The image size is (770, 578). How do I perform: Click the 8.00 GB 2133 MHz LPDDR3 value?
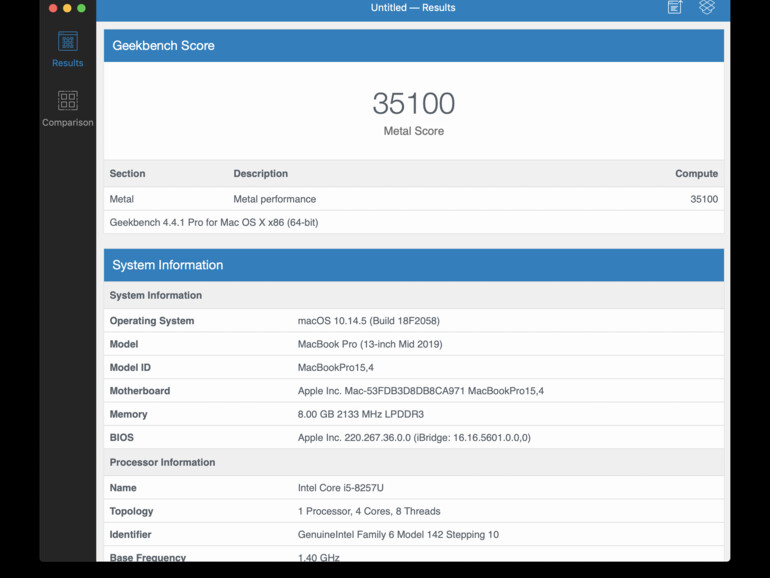coord(360,414)
